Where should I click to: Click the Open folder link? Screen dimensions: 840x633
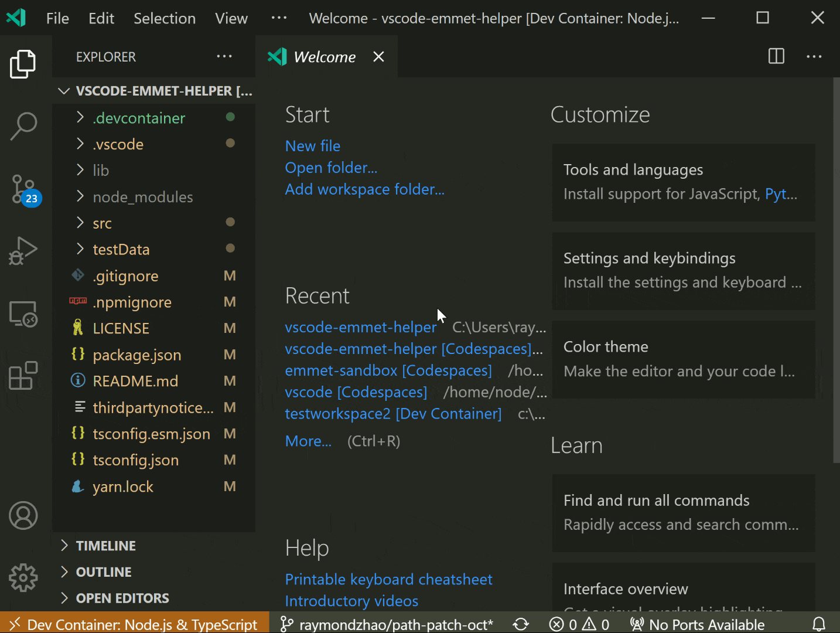point(331,168)
